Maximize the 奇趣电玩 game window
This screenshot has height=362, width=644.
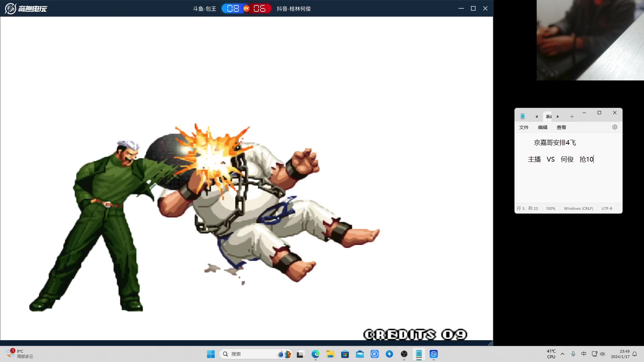(x=473, y=8)
